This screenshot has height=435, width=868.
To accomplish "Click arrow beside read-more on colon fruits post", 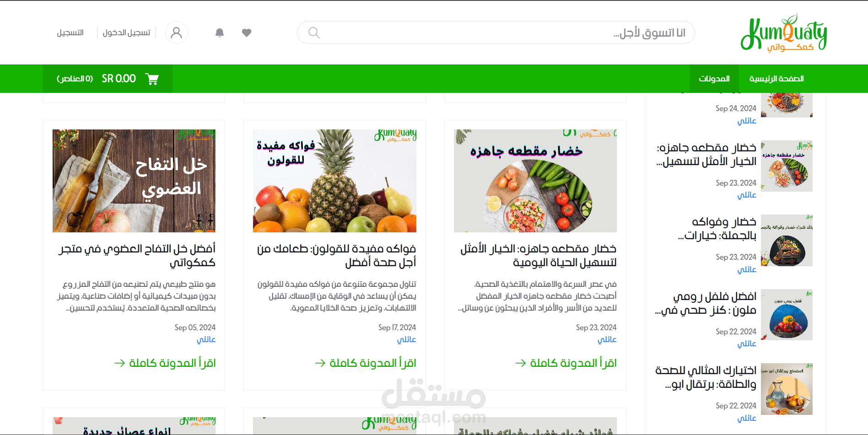I will [x=320, y=363].
